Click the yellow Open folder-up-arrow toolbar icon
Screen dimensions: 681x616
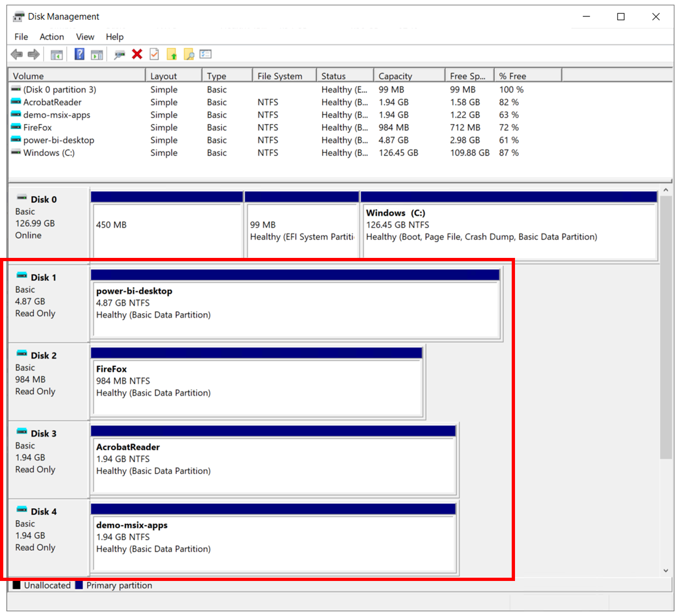click(171, 54)
